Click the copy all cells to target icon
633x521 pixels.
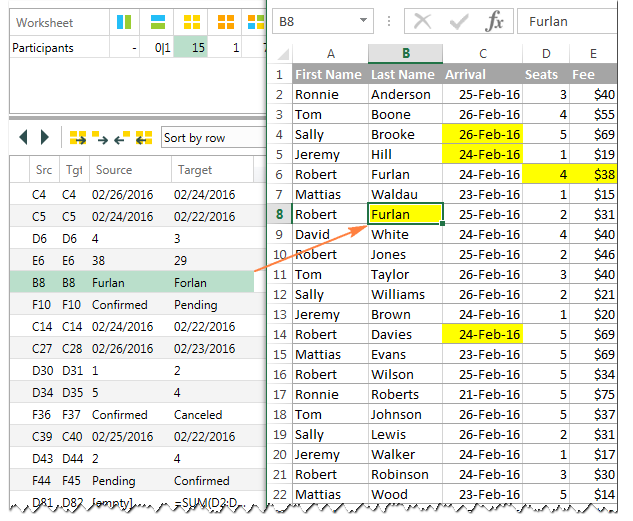[77, 138]
